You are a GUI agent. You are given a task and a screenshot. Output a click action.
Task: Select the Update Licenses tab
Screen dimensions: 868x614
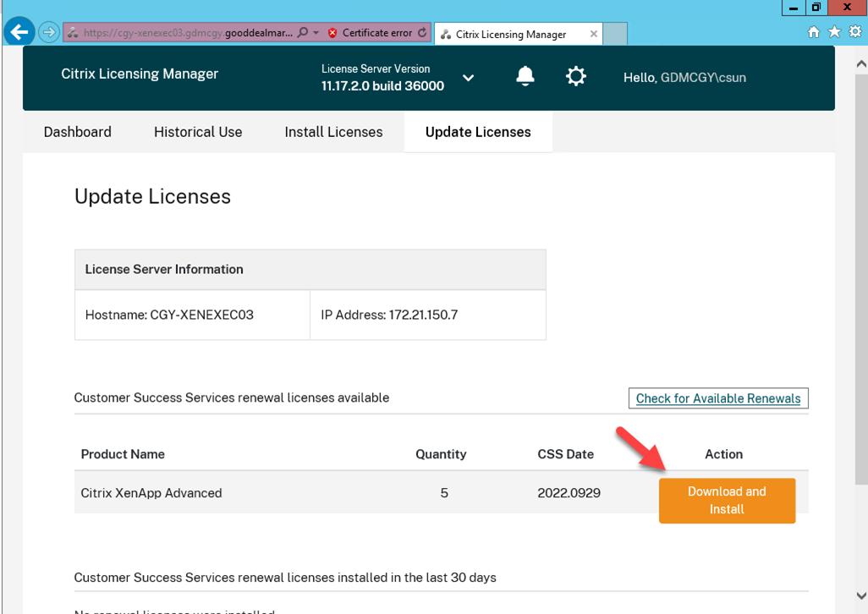click(x=478, y=132)
